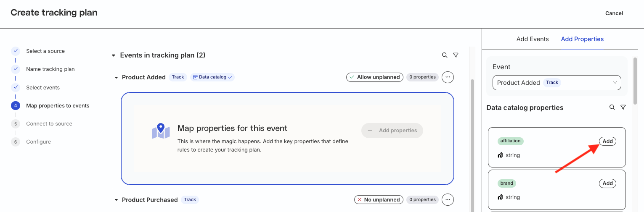Search Data catalog properties

612,107
